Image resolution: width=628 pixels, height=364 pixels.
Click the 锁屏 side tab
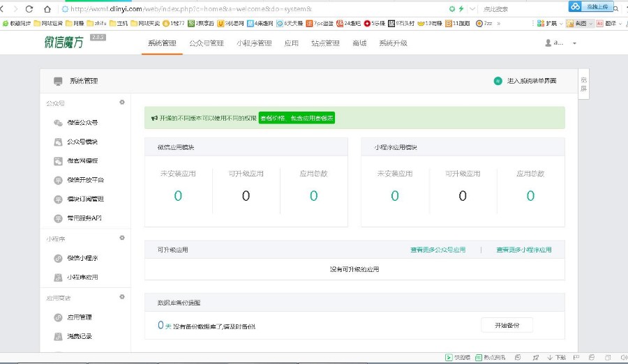click(x=583, y=84)
